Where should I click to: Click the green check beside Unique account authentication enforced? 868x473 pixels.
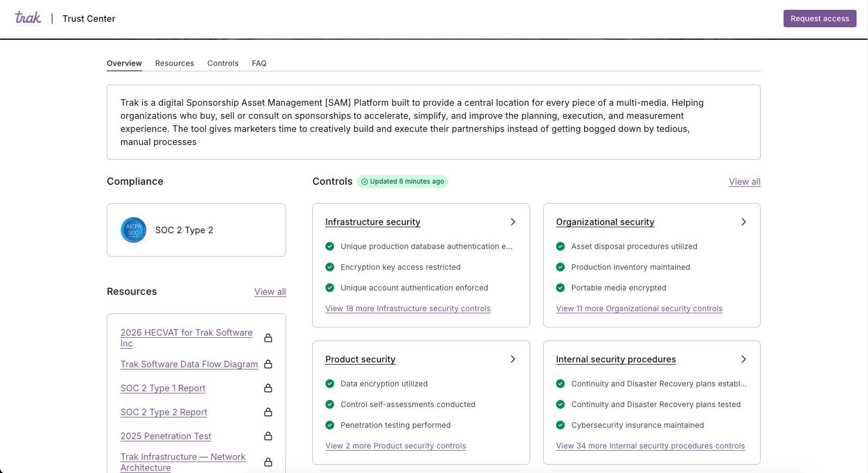(x=330, y=288)
